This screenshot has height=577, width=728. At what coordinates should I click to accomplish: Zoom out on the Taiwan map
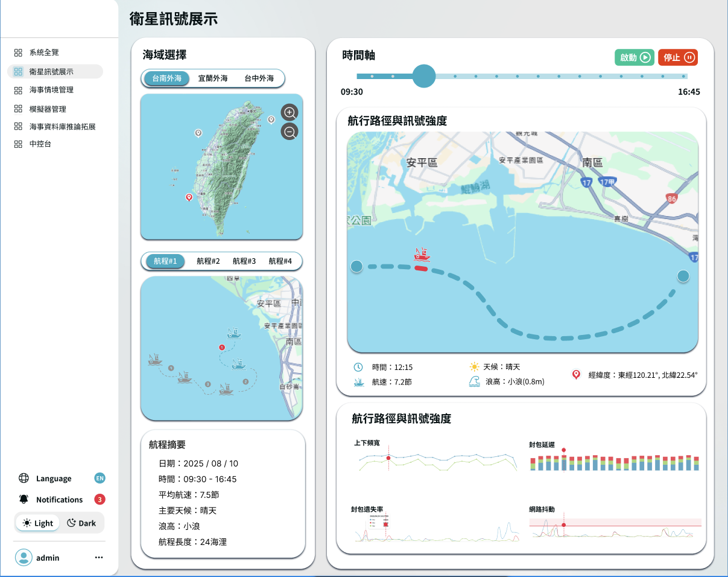pos(290,132)
